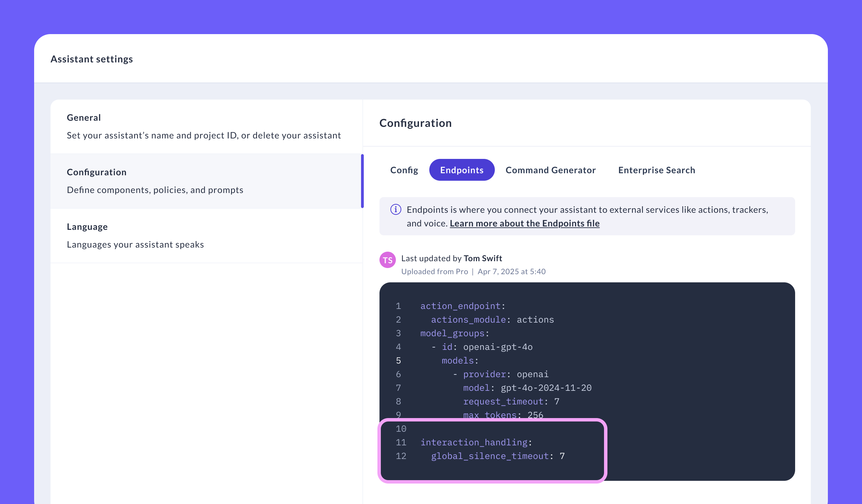Click the info icon in Endpoints banner

click(396, 209)
